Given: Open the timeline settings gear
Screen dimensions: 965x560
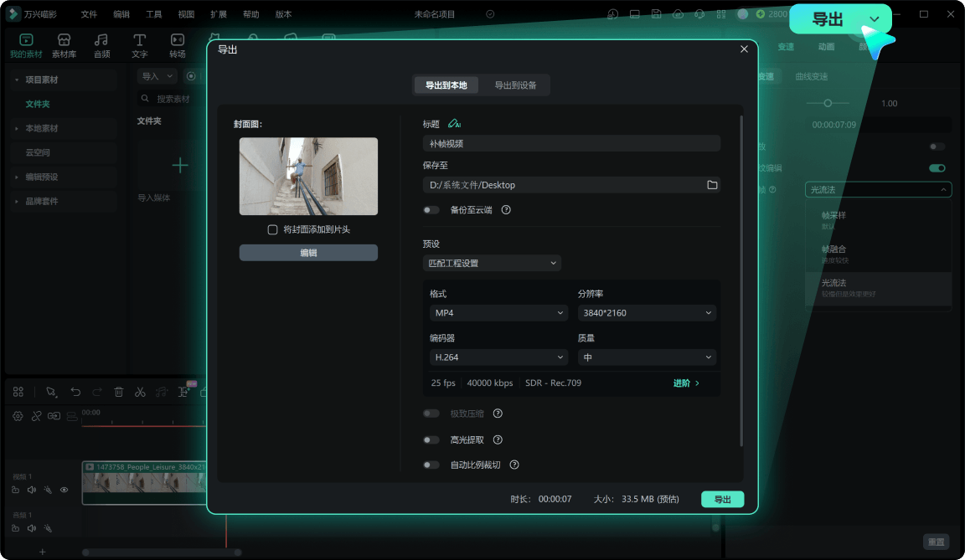Looking at the screenshot, I should coord(18,416).
